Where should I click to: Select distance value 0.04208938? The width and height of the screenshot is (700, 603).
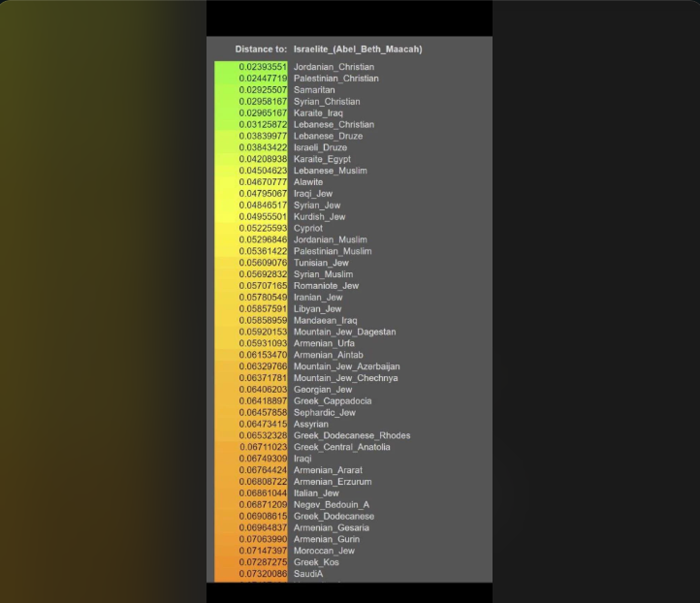click(263, 159)
